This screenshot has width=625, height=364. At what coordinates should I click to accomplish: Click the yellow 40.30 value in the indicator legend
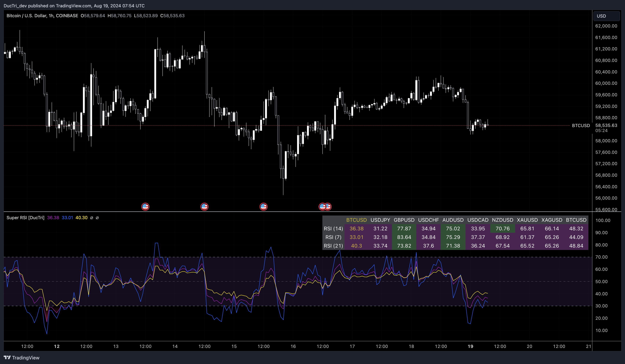click(81, 218)
